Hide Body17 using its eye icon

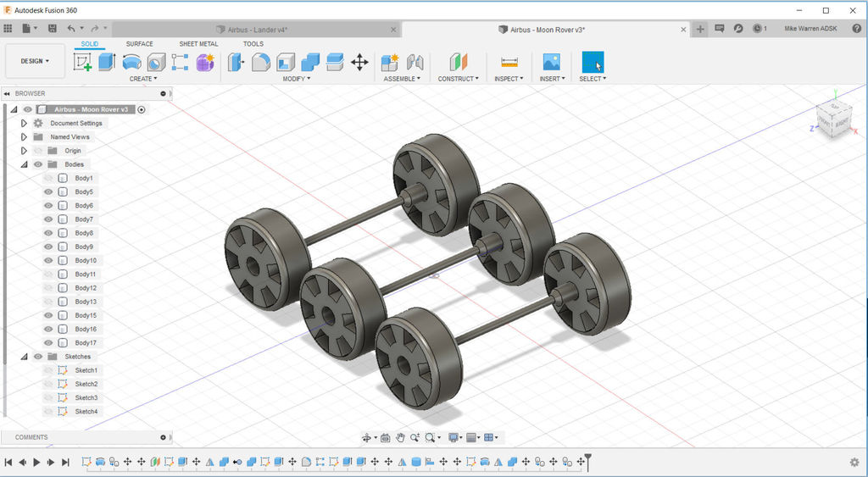tap(48, 343)
